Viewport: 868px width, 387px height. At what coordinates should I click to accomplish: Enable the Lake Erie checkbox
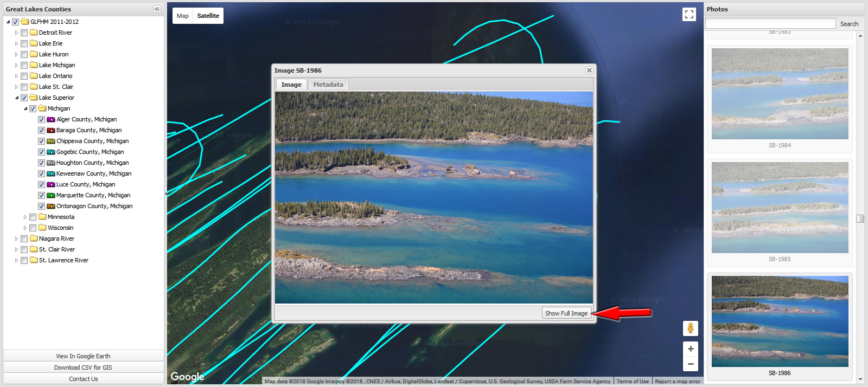pos(24,43)
